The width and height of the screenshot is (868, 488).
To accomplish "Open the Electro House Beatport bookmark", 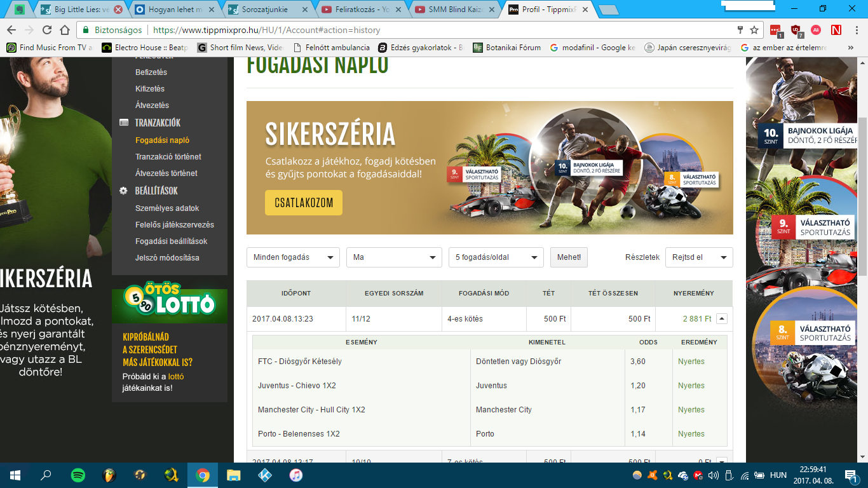I will [x=145, y=48].
